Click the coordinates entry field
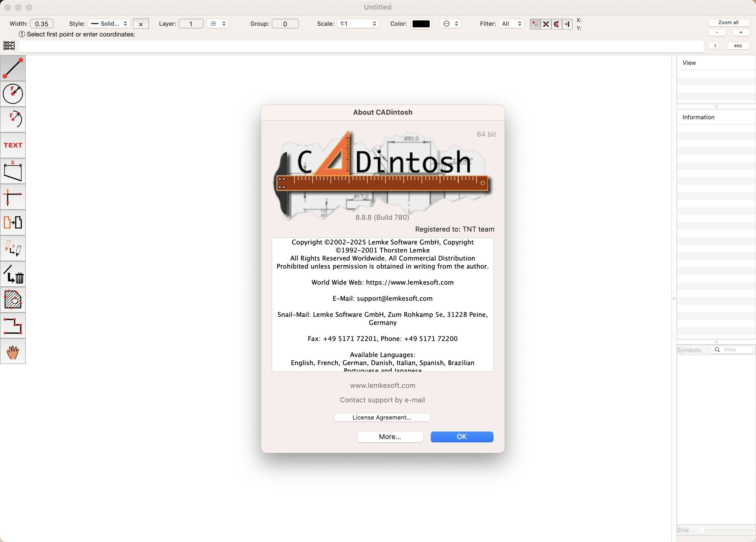Image resolution: width=756 pixels, height=542 pixels. [361, 46]
